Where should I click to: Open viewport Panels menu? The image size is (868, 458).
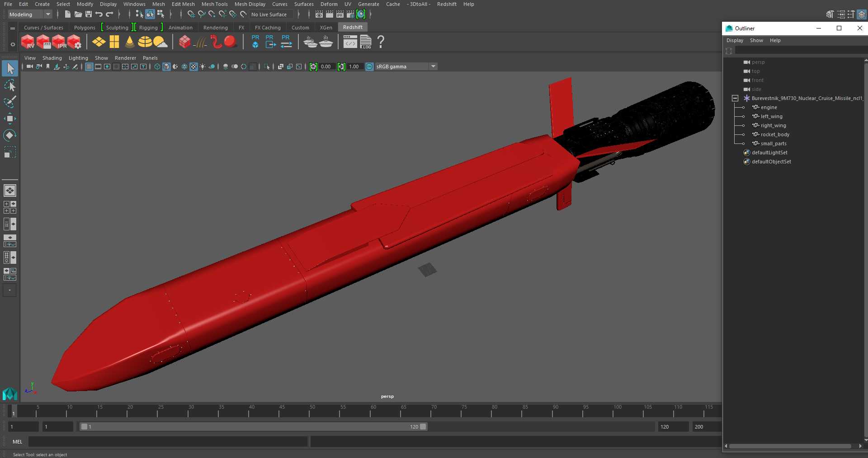(150, 58)
